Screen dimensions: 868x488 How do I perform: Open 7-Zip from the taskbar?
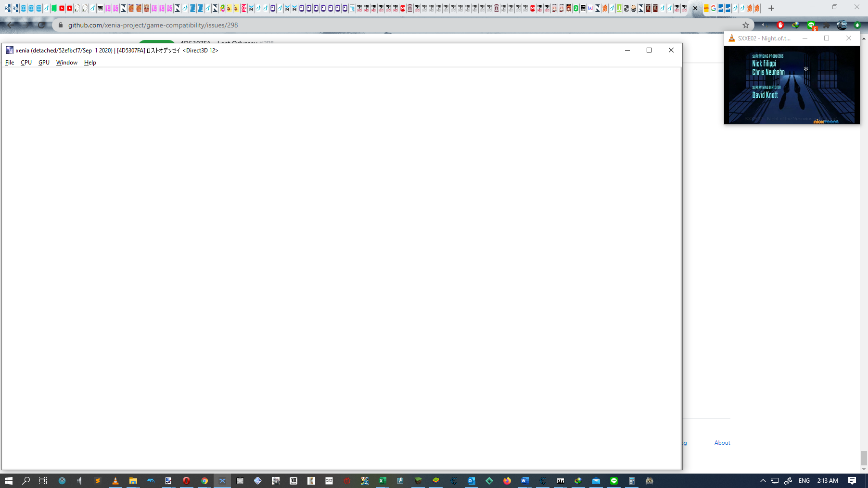561,481
